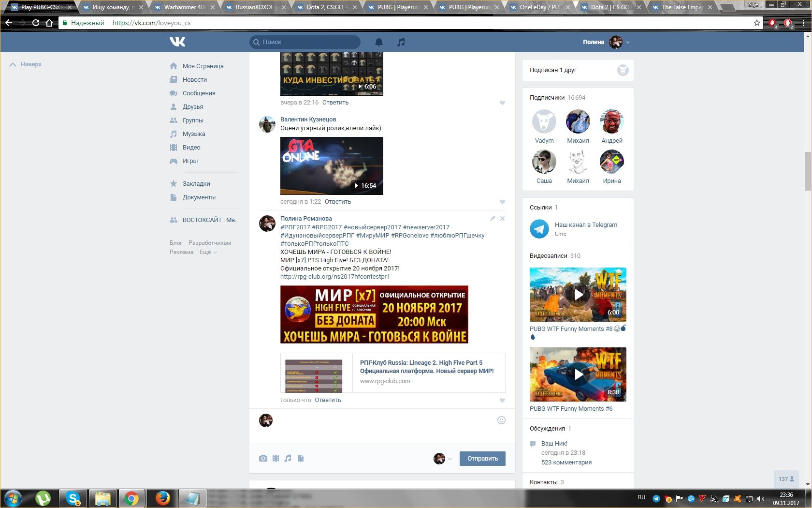This screenshot has width=812, height=508.
Task: Like Валентин Кузнецов's comment
Action: coord(502,202)
